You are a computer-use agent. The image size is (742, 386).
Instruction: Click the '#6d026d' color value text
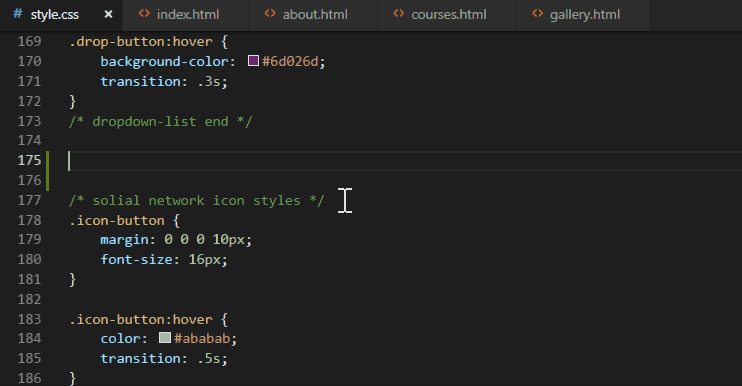[290, 61]
